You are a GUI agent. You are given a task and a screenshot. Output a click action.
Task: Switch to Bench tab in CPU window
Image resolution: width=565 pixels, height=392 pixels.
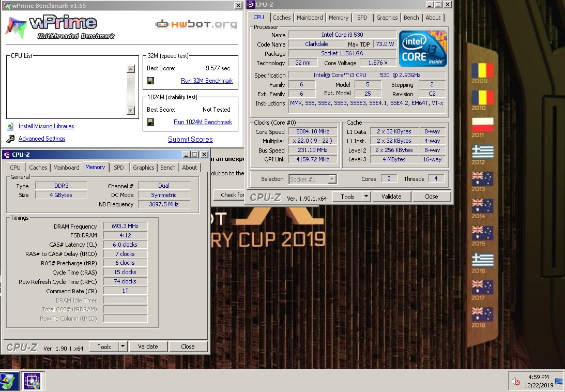[x=411, y=18]
